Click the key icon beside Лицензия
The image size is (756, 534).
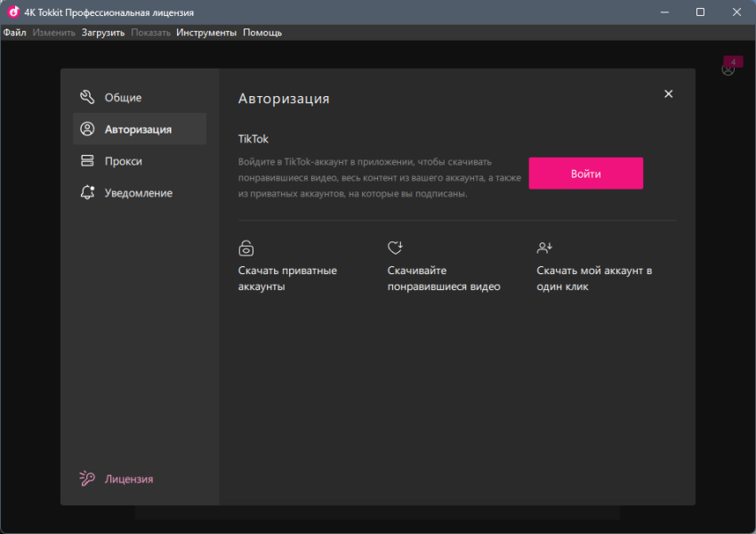point(87,479)
